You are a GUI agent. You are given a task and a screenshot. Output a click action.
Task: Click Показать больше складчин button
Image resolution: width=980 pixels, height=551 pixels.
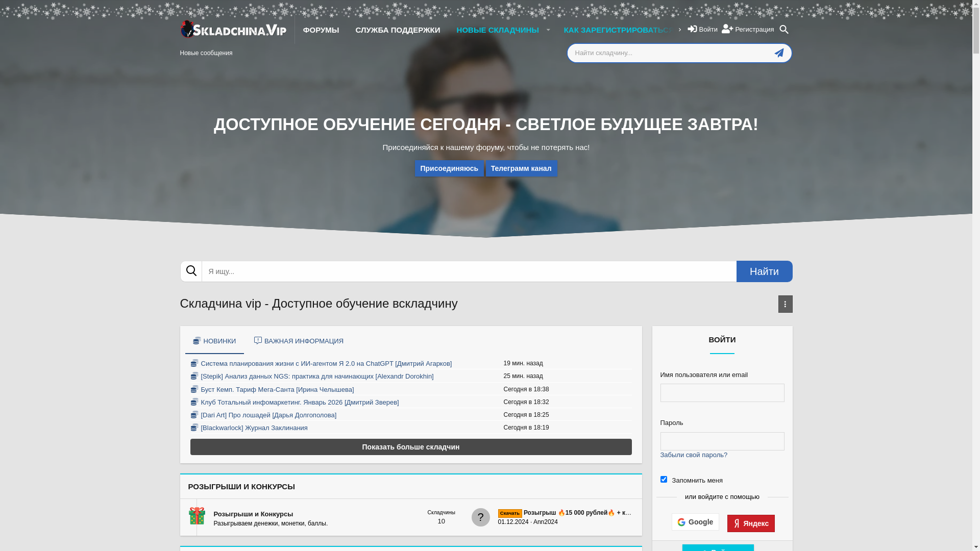[411, 447]
